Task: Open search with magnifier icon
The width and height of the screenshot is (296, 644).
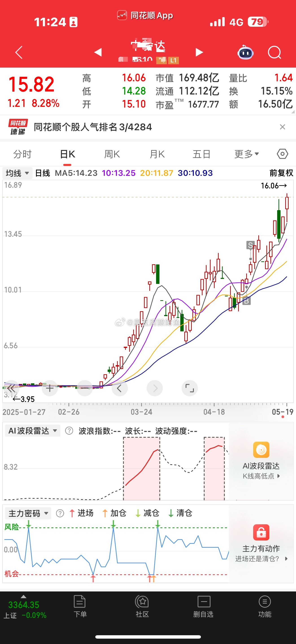Action: pos(274,53)
